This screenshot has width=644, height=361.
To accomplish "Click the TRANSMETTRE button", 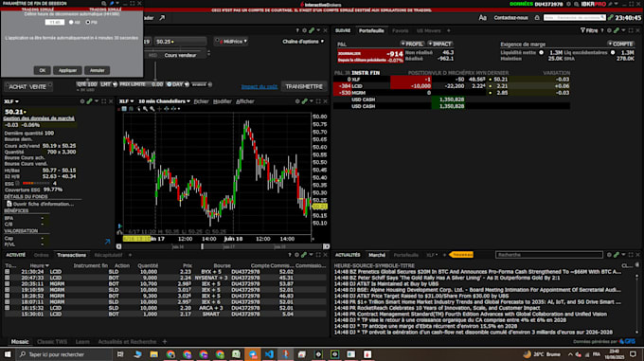I will tap(304, 86).
